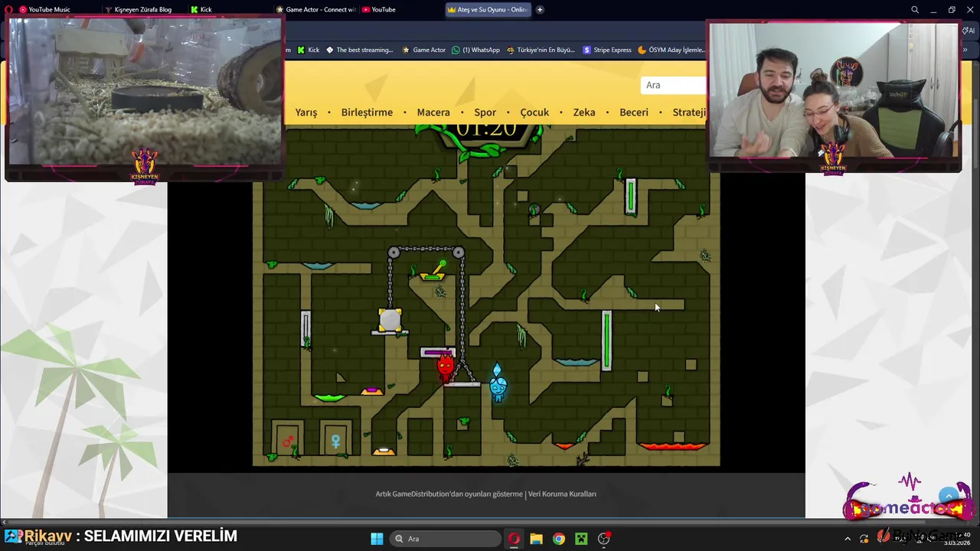Open the Yarış game category

click(306, 112)
